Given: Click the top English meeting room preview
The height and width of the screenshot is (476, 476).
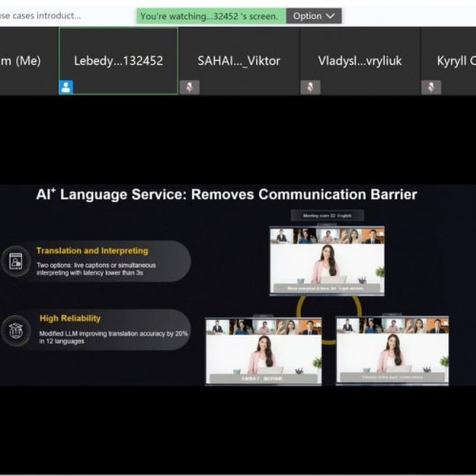Looking at the screenshot, I should [327, 261].
